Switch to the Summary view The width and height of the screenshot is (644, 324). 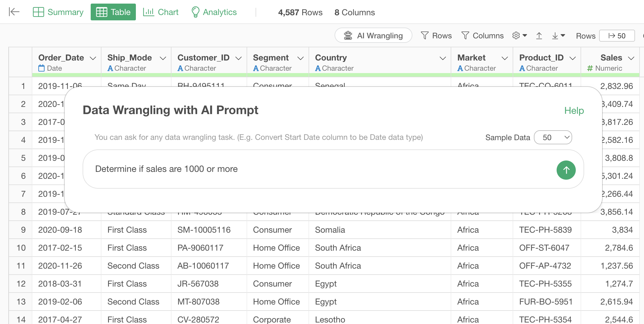(x=58, y=12)
